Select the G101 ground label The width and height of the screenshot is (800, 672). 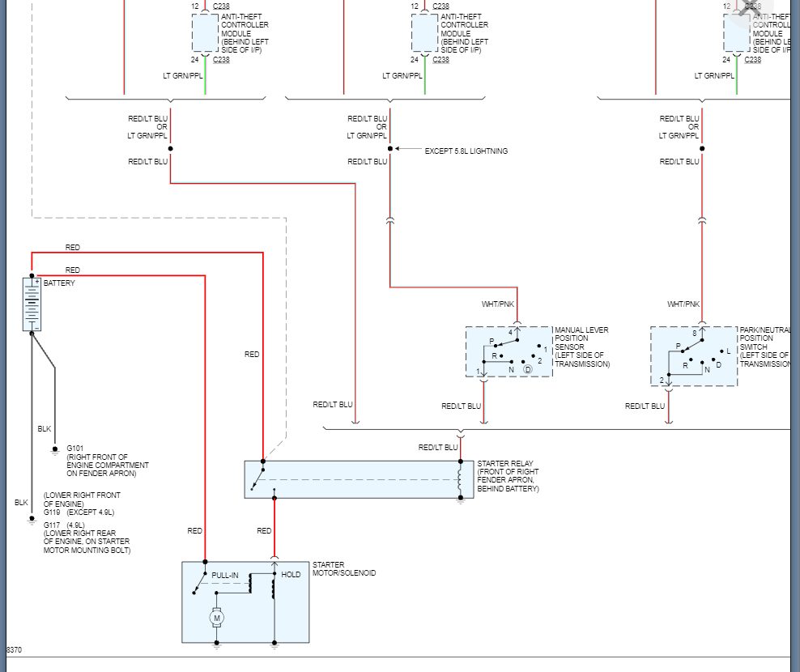pos(75,449)
